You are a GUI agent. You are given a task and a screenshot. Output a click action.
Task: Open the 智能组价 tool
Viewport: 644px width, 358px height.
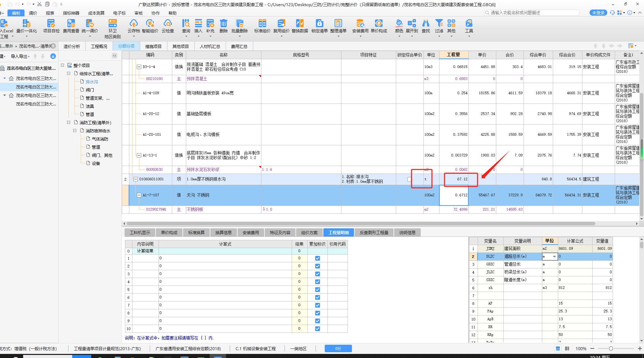[x=150, y=26]
